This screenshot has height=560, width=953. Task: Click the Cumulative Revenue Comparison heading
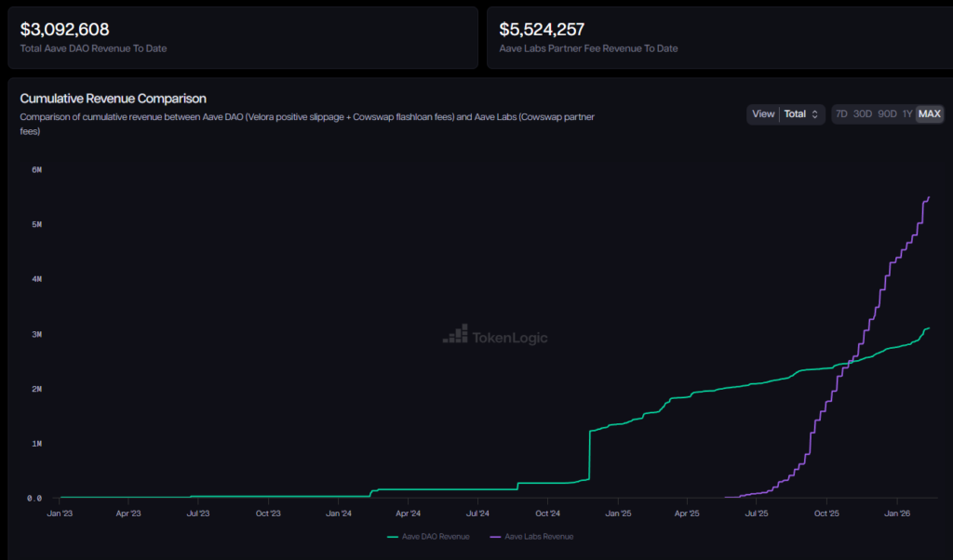coord(113,98)
